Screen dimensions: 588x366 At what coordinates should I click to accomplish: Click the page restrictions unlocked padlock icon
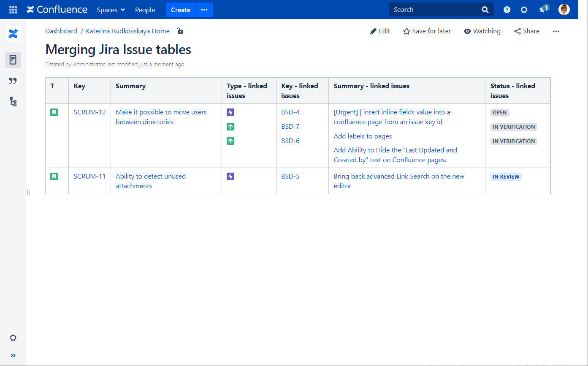(x=180, y=31)
